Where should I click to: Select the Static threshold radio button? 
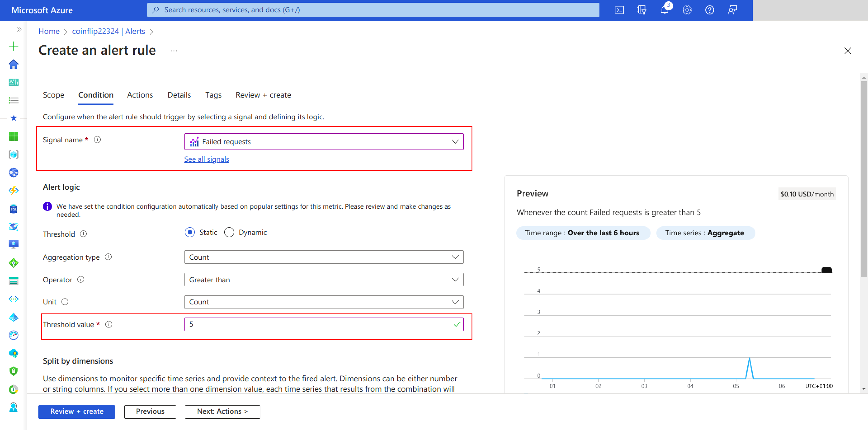(190, 232)
